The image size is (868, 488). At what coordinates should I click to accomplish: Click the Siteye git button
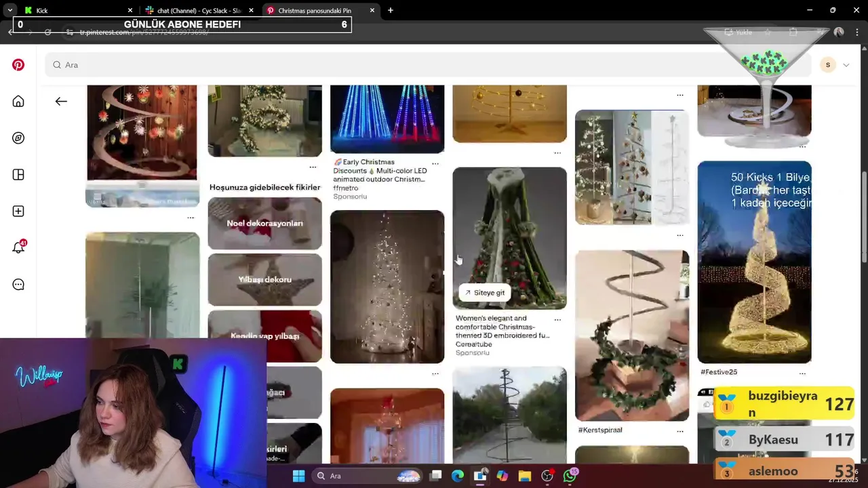click(484, 293)
